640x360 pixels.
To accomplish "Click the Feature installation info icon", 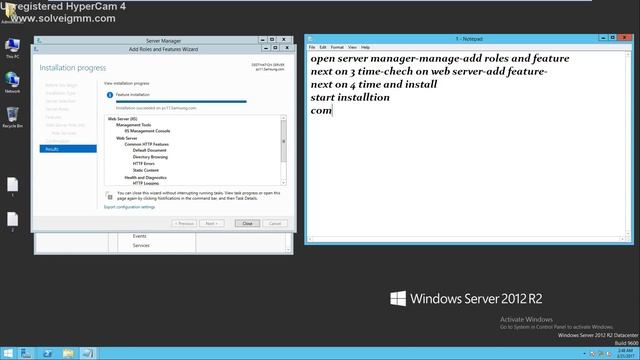I will coord(109,95).
